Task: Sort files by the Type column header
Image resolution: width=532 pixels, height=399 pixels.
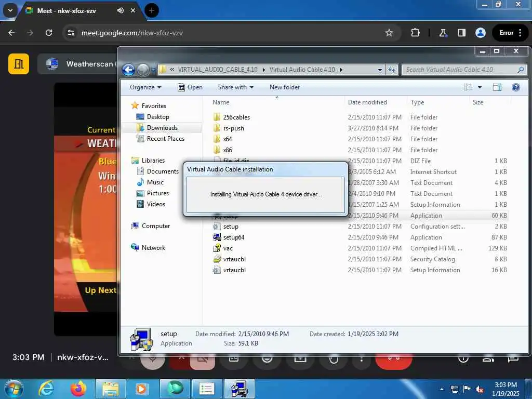Action: pos(417,102)
